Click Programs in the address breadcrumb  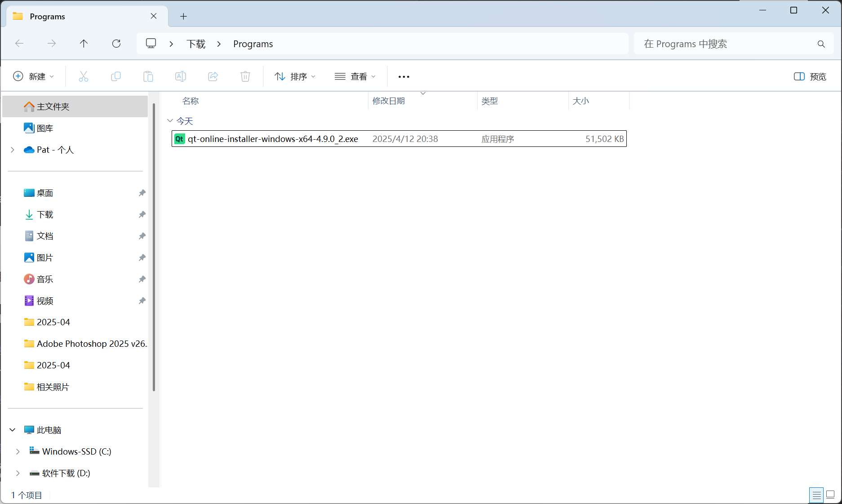(253, 44)
